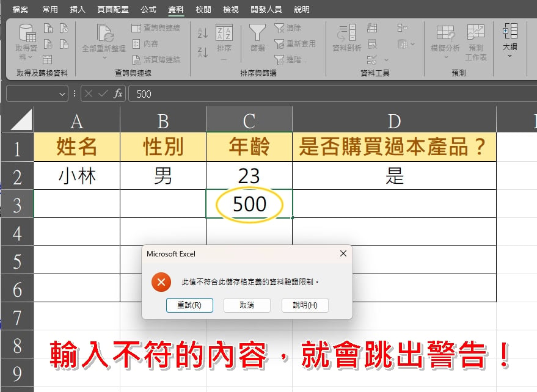Expand the 大綱 outline group
Screen dimensions: 537x392
(510, 40)
